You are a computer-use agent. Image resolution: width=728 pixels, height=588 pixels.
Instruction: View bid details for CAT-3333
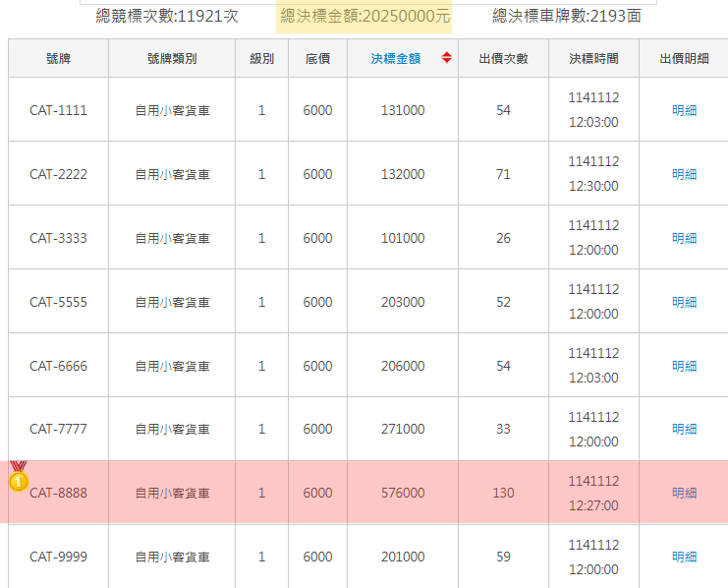pyautogui.click(x=684, y=238)
